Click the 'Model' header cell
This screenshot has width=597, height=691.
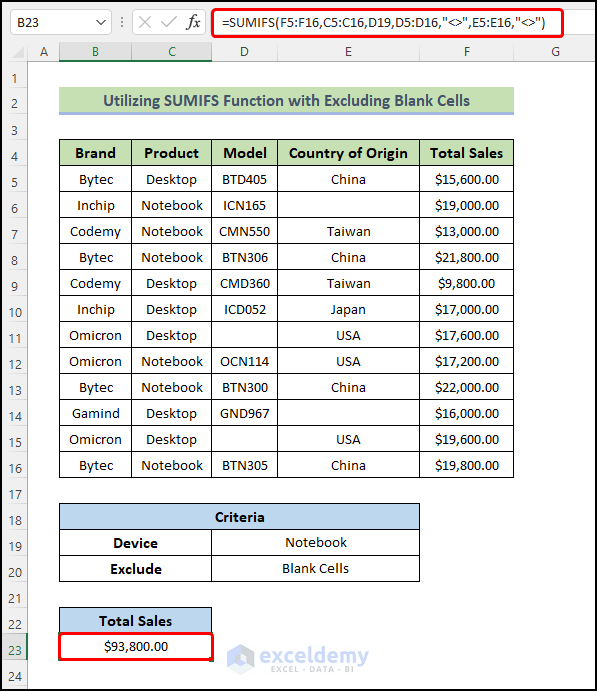tap(245, 153)
